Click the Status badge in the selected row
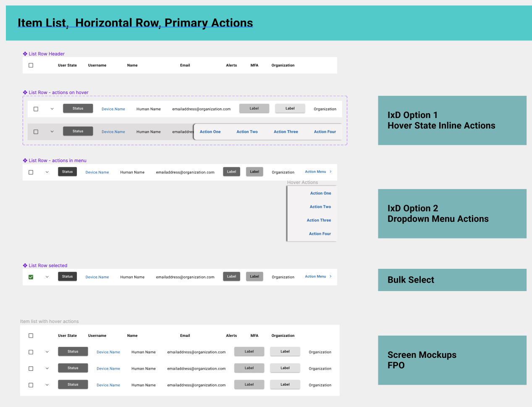 point(67,277)
